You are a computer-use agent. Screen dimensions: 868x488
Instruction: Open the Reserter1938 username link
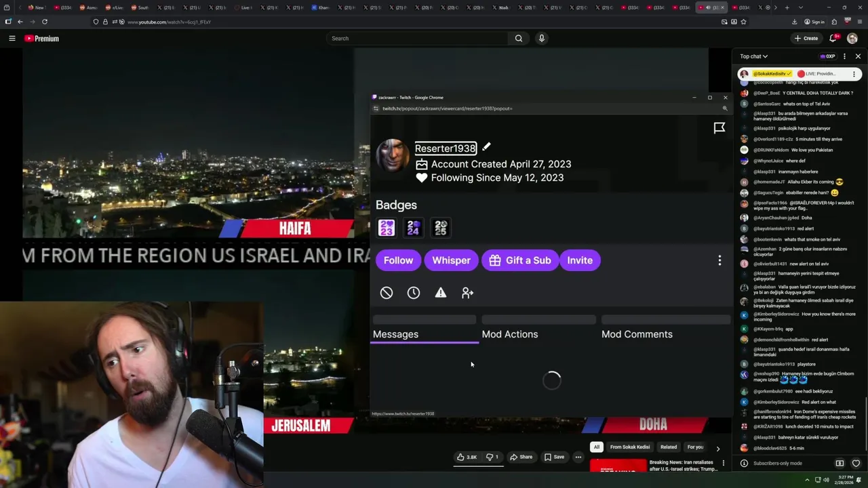pyautogui.click(x=446, y=148)
